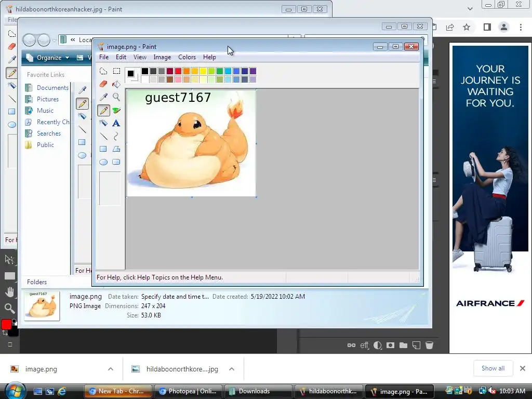Click the Chrome share page icon
Screen dimensions: 532x399
click(x=450, y=27)
